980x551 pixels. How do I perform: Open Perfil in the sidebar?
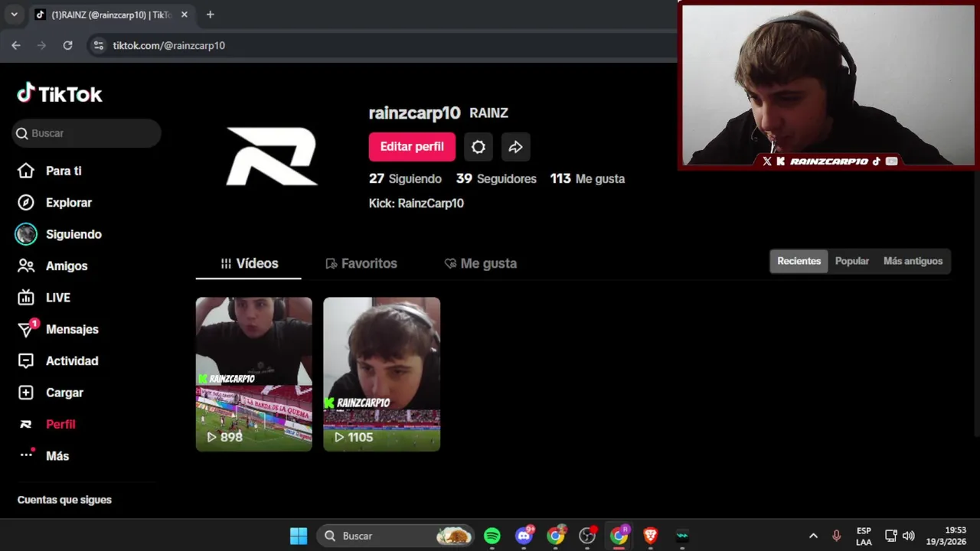(47, 424)
